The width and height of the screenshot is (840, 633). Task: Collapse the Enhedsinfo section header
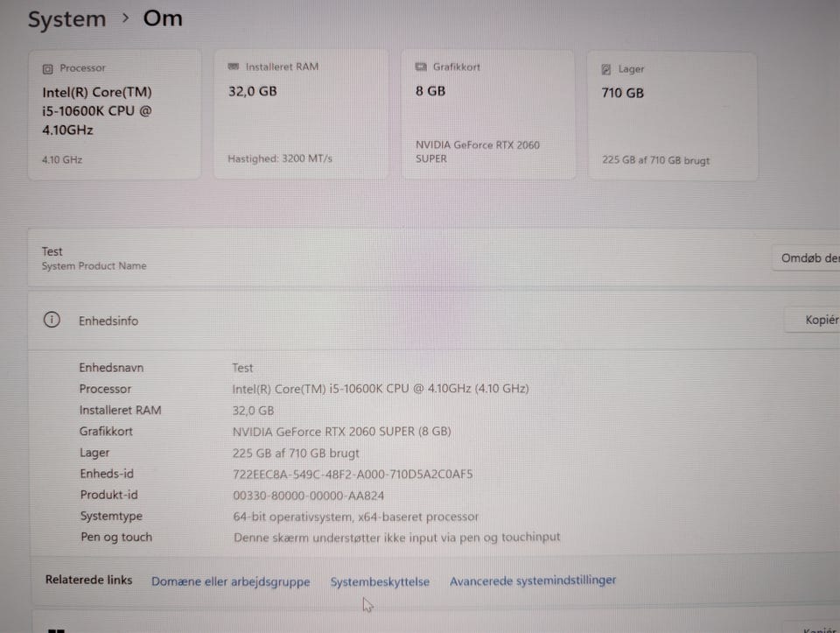tap(434, 320)
